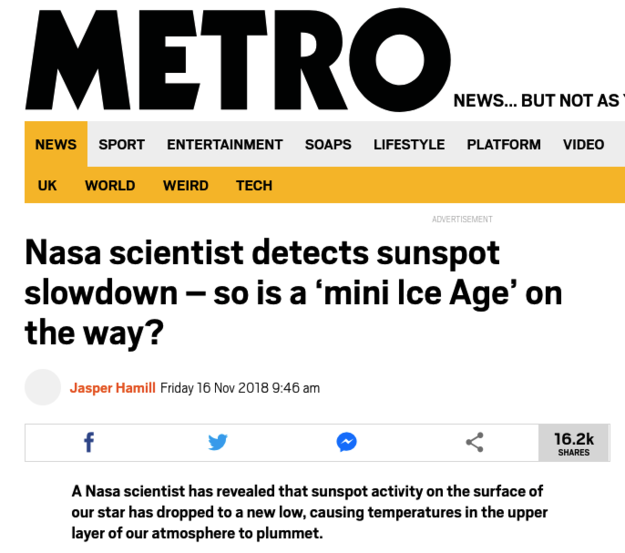
Task: Select SOAPS in navigation bar
Action: 328,144
